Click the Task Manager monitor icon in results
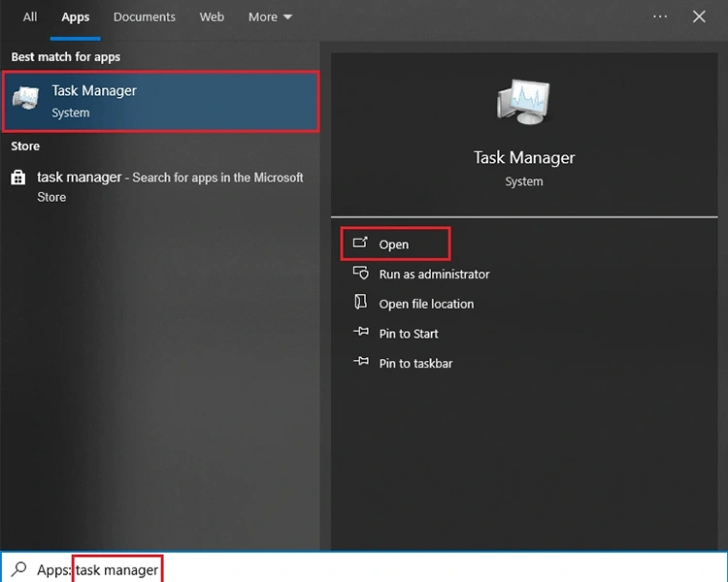This screenshot has height=582, width=728. point(26,98)
